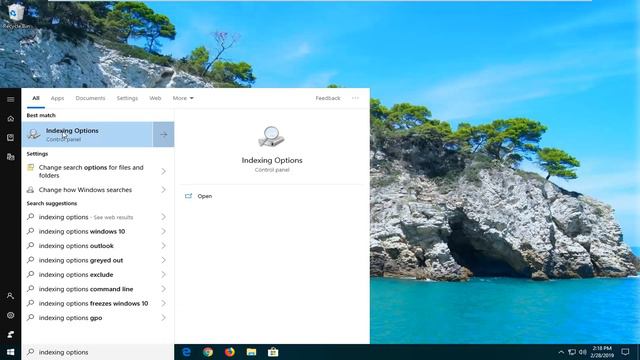Switch to the Documents search tab
The width and height of the screenshot is (640, 360).
coord(90,98)
